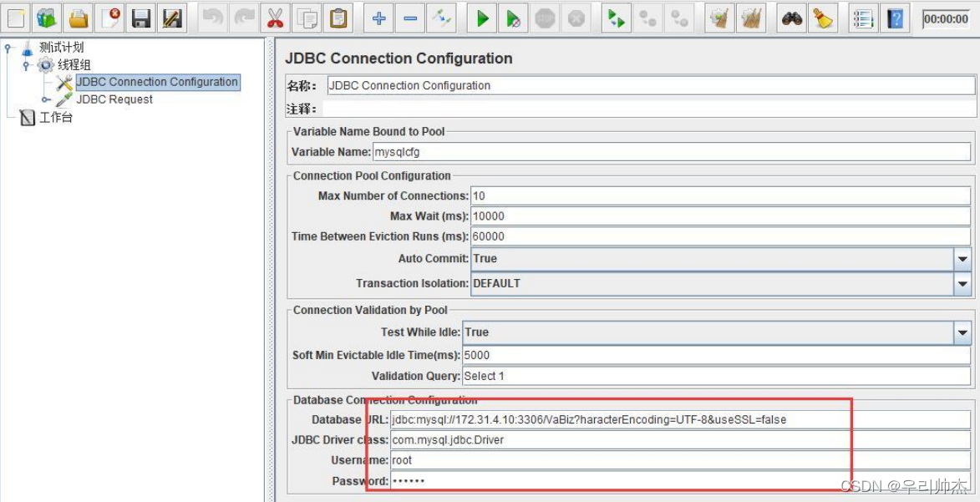Click the JDBC Driver class field
980x502 pixels.
pyautogui.click(x=681, y=440)
